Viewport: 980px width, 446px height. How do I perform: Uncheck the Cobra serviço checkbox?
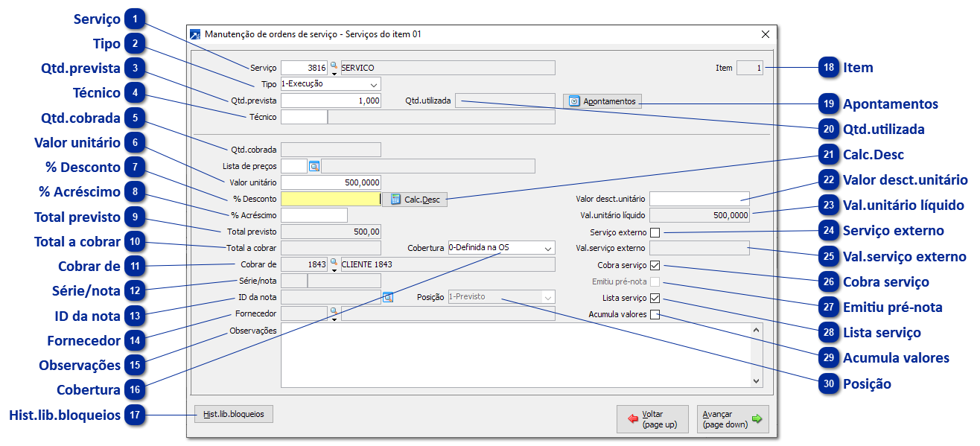(x=655, y=265)
